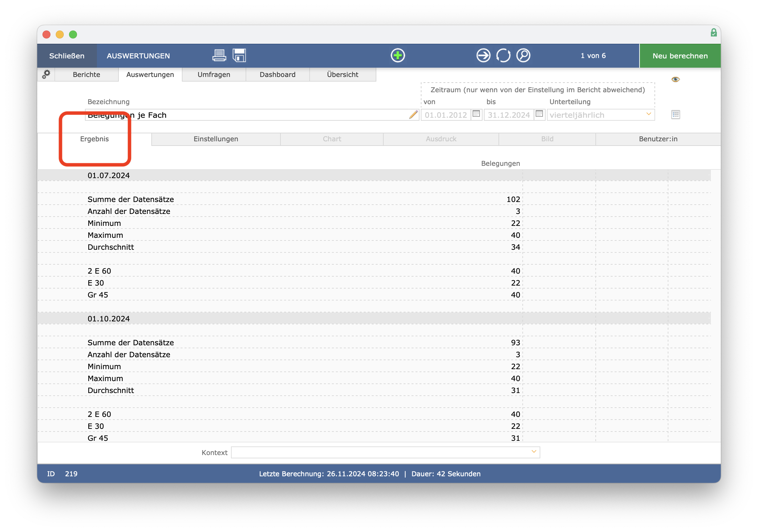The height and width of the screenshot is (532, 758).
Task: Open the Dashboard tab
Action: [277, 74]
